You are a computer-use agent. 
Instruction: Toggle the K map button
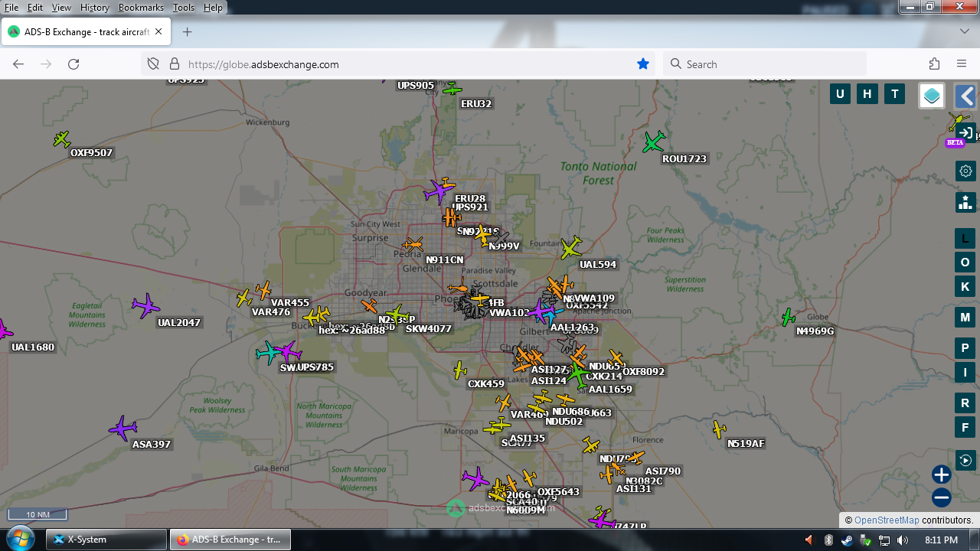coord(965,287)
